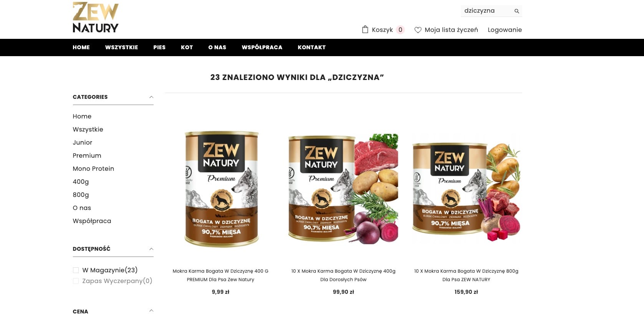Click the Logowanie link

click(x=505, y=30)
